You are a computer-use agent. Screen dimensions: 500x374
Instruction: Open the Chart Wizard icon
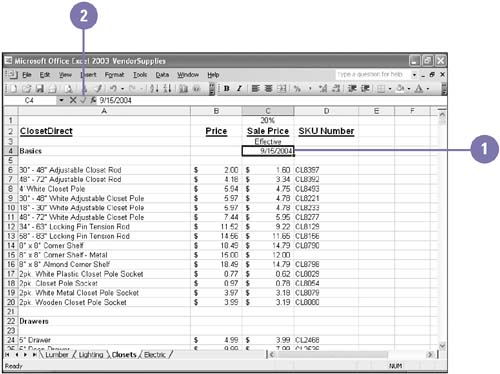point(183,89)
